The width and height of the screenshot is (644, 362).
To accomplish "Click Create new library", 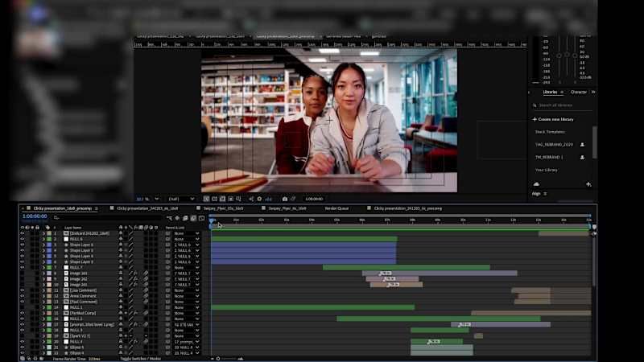I will (x=553, y=119).
